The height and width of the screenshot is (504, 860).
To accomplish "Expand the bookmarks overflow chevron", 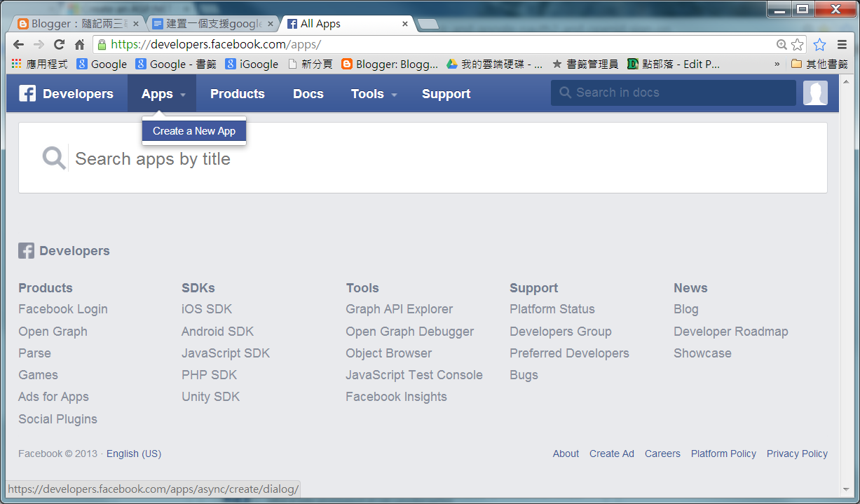I will coord(777,64).
